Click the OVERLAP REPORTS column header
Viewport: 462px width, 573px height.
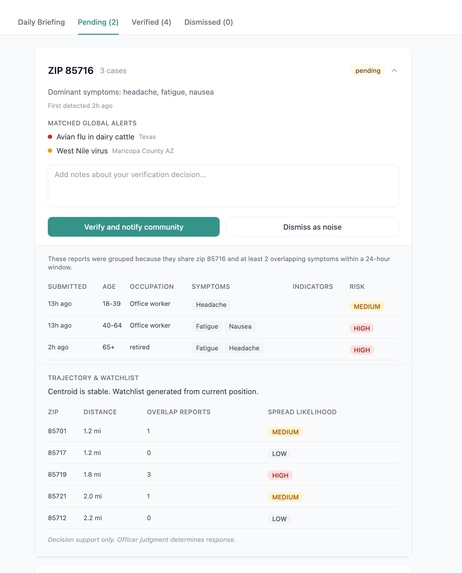coord(178,412)
